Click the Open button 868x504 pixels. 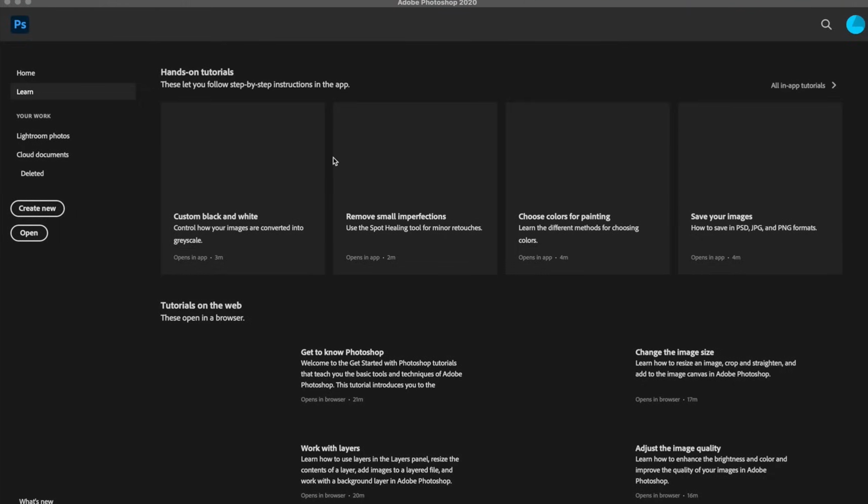coord(29,232)
